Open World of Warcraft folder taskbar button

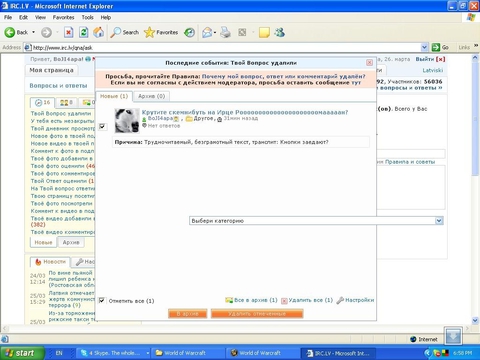point(189,353)
